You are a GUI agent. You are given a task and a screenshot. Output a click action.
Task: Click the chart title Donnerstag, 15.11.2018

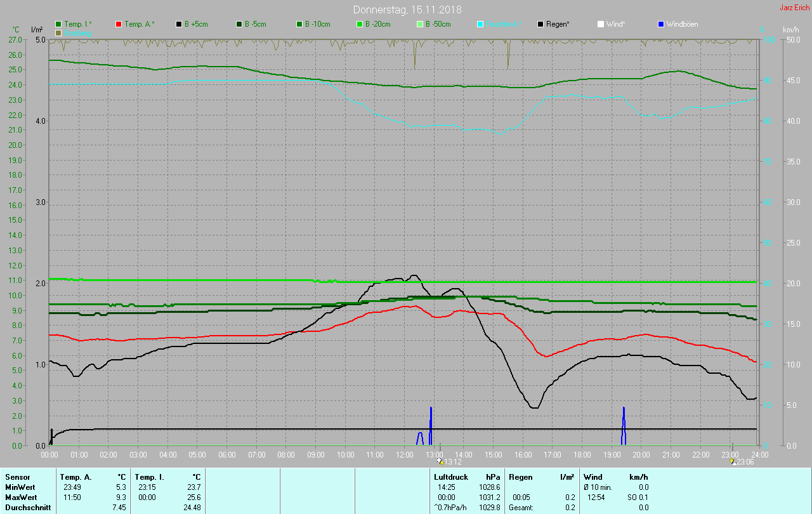[x=407, y=10]
